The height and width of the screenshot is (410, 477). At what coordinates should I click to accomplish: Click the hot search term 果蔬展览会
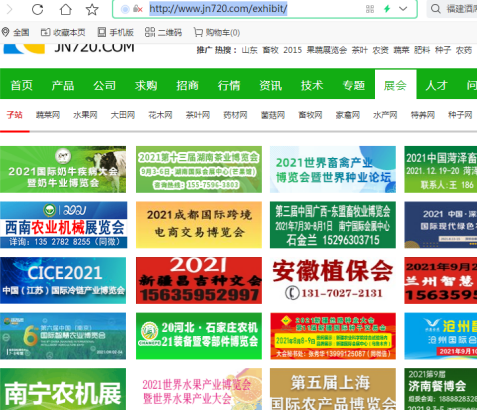click(327, 50)
